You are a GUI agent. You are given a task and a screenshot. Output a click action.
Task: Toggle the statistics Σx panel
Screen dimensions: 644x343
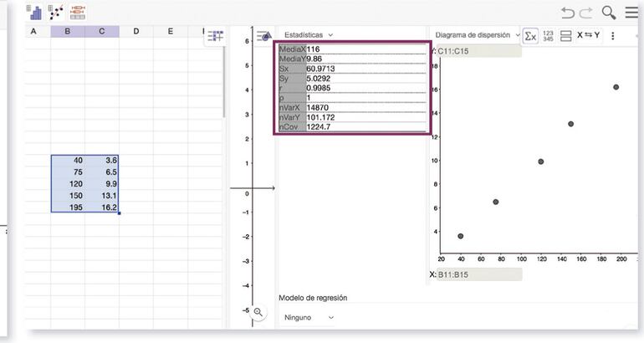[x=530, y=36]
